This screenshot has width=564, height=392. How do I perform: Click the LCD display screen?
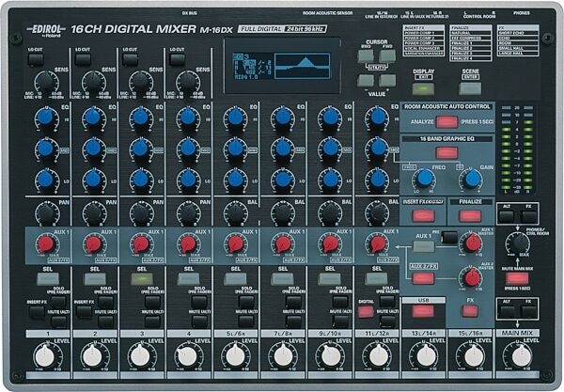(282, 66)
